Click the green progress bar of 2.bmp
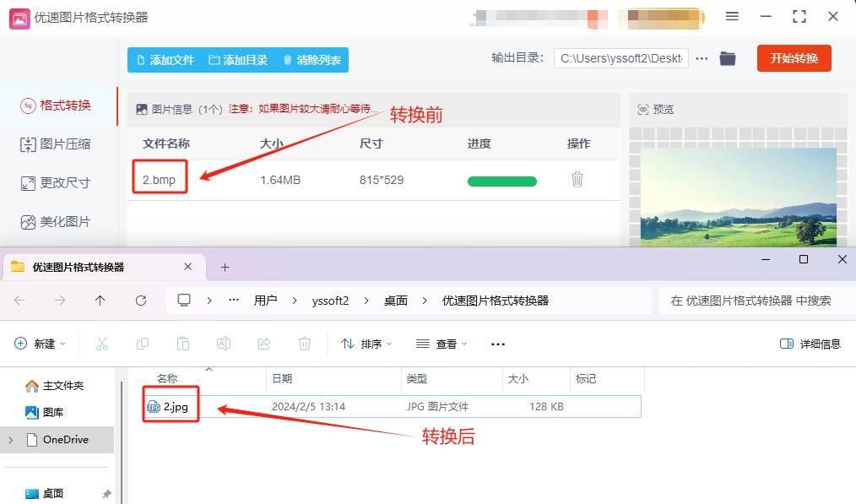Image resolution: width=856 pixels, height=504 pixels. click(501, 180)
